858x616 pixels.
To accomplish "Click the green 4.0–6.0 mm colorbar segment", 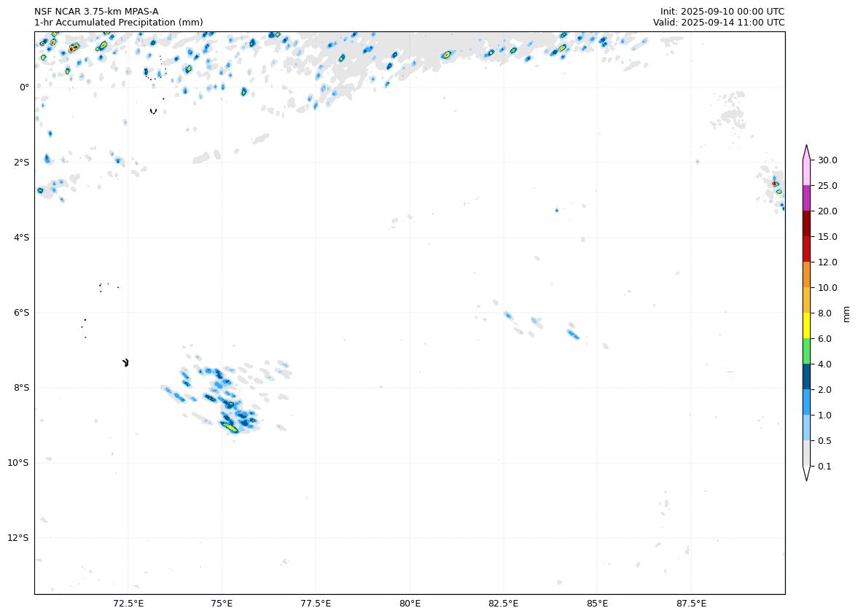I will (806, 351).
